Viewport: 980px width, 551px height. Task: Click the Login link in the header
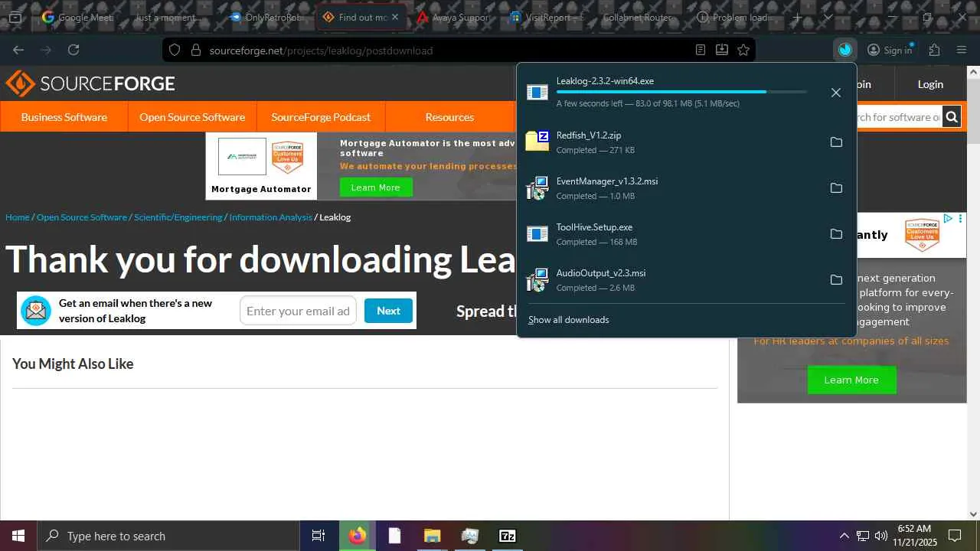point(930,84)
